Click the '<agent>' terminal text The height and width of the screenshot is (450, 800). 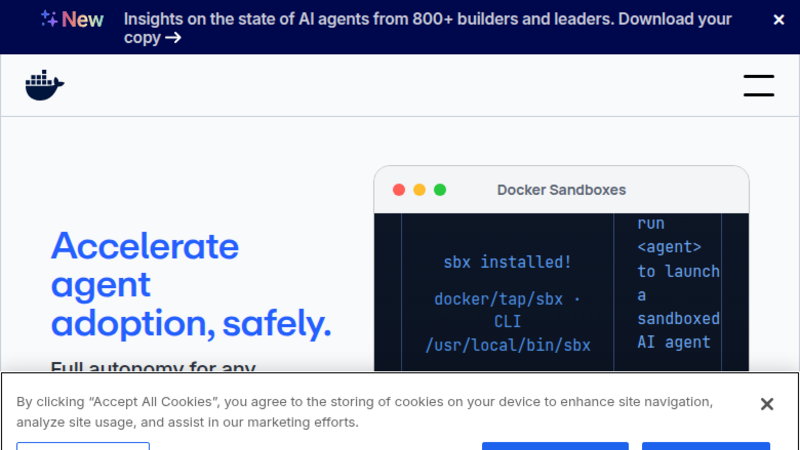click(669, 247)
